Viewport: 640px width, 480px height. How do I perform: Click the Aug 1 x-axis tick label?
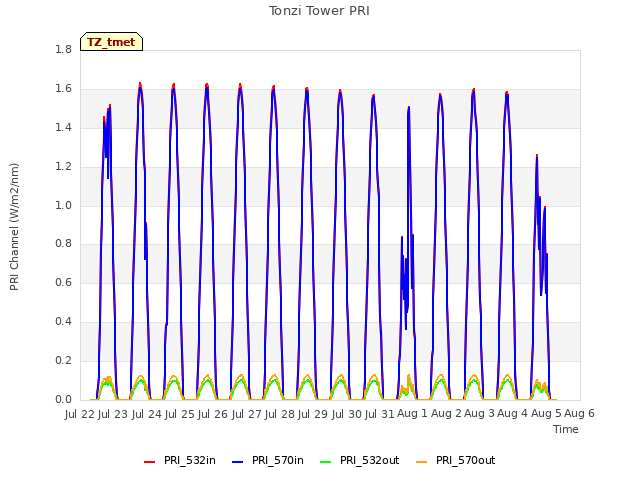click(x=412, y=414)
